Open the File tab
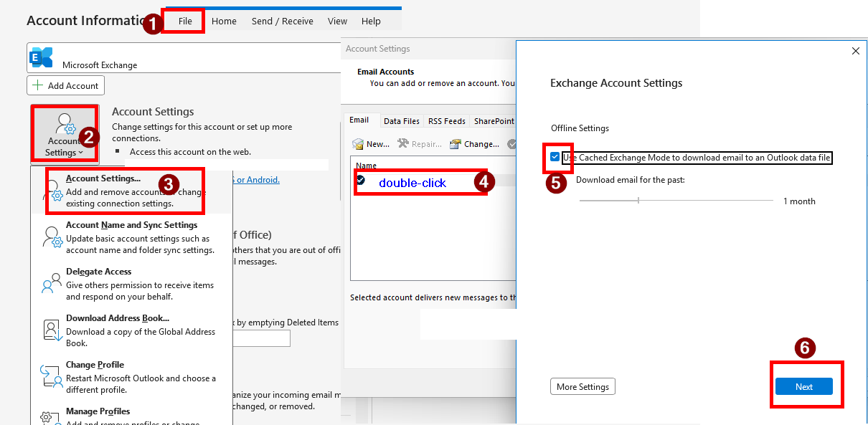 (185, 21)
